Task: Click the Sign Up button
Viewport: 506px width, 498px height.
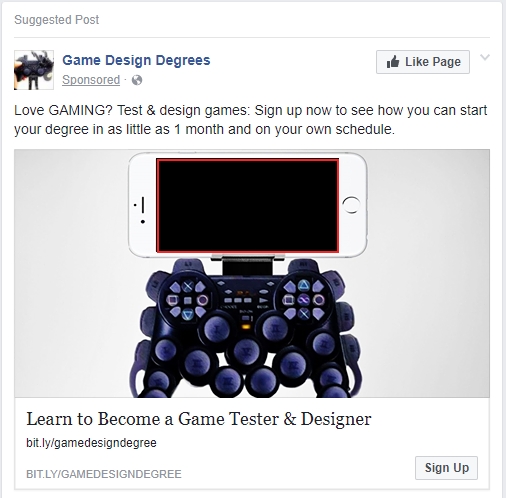Action: pyautogui.click(x=446, y=468)
